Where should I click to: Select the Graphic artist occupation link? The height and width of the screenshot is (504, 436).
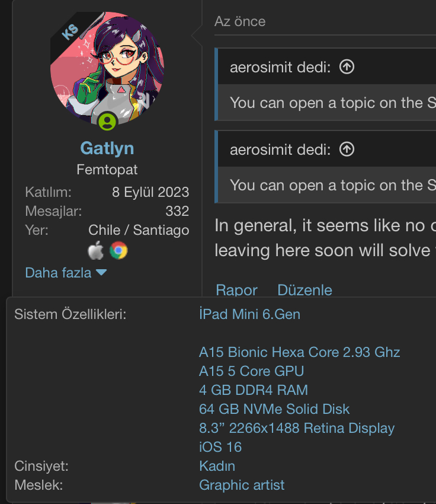(x=242, y=485)
